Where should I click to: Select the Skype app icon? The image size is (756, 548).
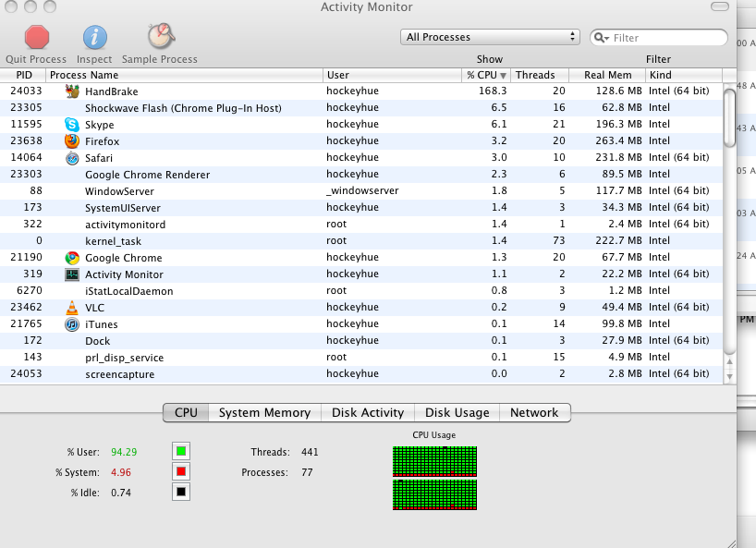pyautogui.click(x=72, y=125)
